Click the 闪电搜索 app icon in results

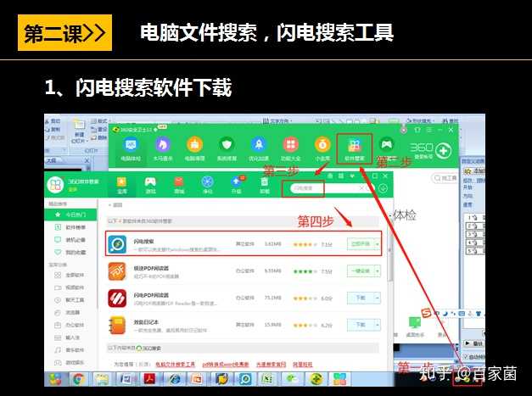[117, 244]
